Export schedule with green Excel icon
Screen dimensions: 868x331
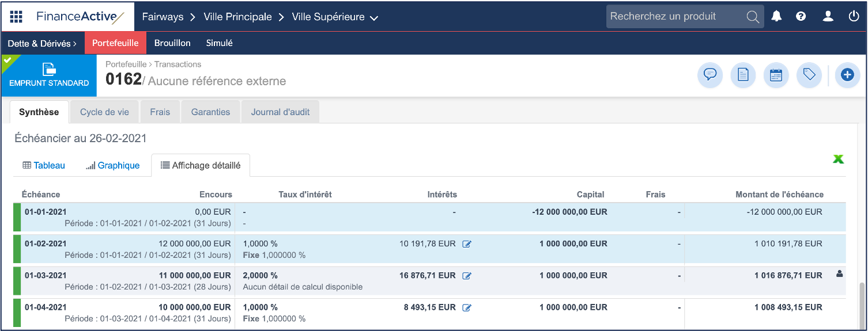[838, 159]
